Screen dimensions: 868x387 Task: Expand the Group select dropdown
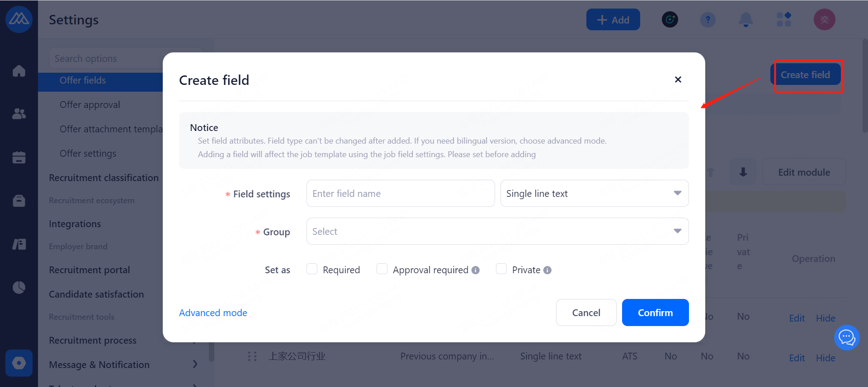[x=497, y=231]
